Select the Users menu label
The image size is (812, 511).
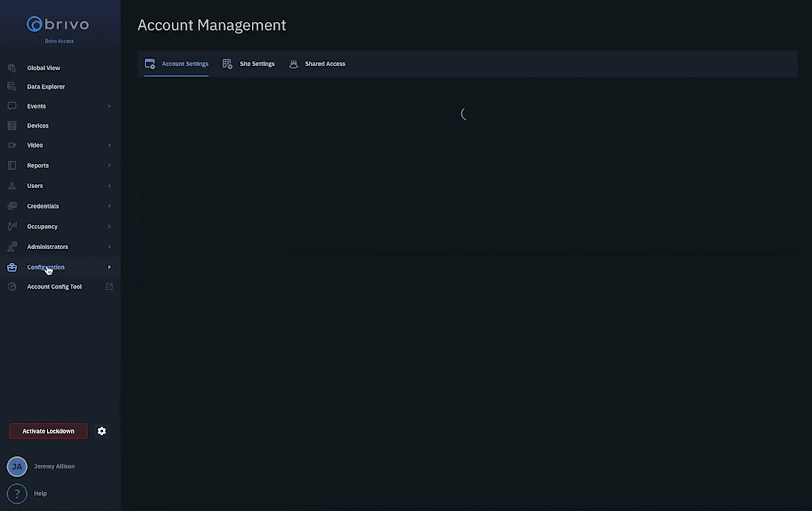35,185
